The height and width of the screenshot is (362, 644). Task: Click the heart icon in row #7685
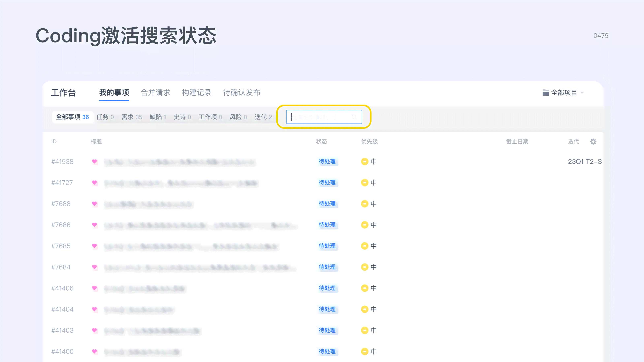[x=94, y=246]
